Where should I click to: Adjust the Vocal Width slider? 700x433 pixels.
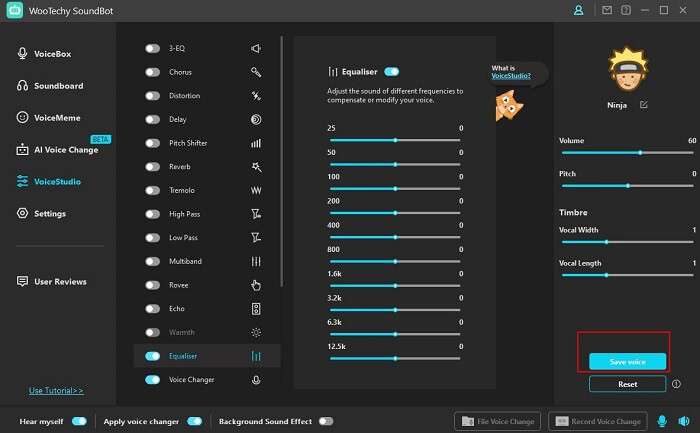pyautogui.click(x=627, y=242)
